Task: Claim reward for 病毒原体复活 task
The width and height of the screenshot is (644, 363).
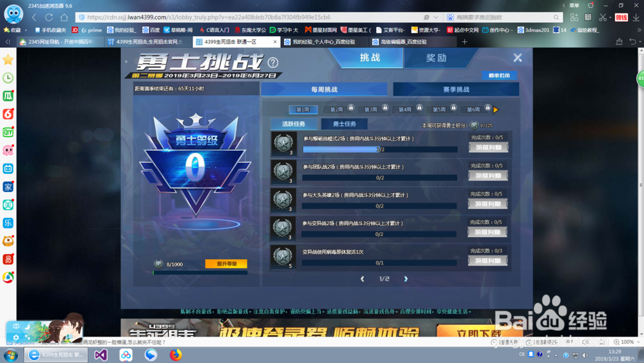Action: (488, 260)
